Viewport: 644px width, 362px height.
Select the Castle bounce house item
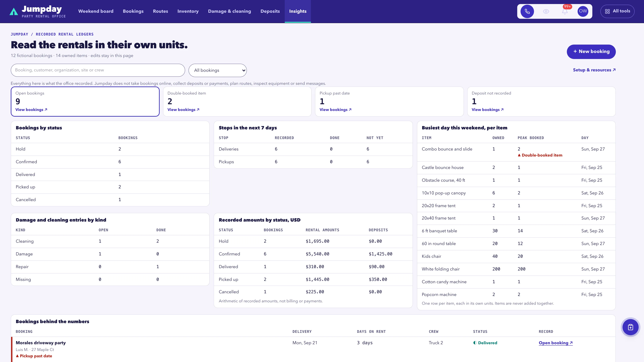click(x=443, y=167)
